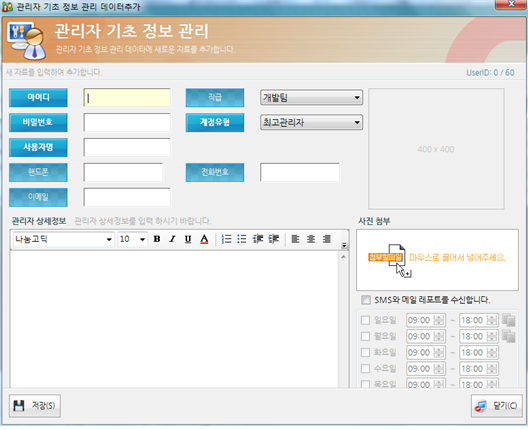Check the 일요일 checkbox
Screen dimensions: 528x430
tap(365, 320)
